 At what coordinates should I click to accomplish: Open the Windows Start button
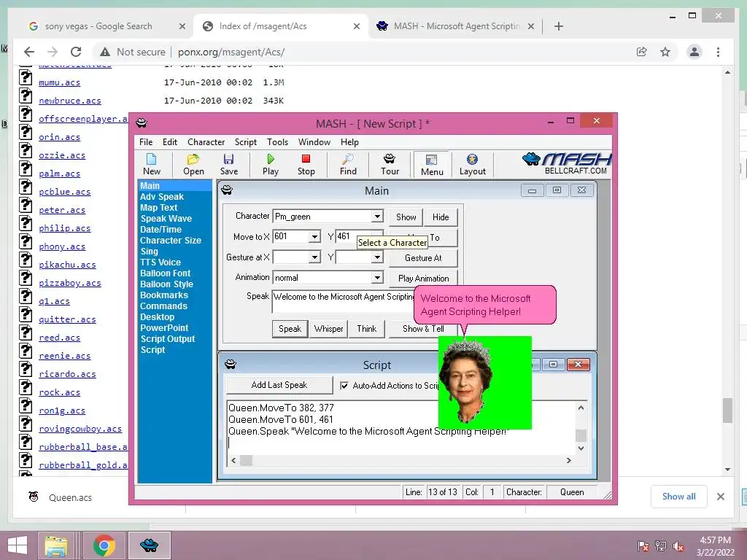point(18,545)
